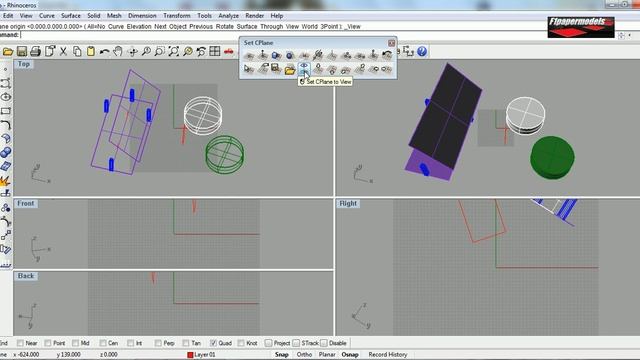
Task: Select the Rotate View tool
Action: click(132, 51)
